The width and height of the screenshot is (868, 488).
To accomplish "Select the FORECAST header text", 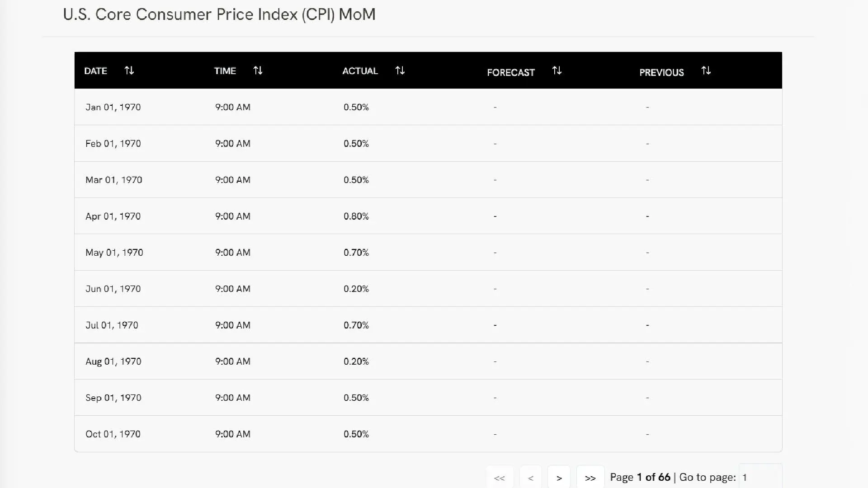I will click(511, 72).
